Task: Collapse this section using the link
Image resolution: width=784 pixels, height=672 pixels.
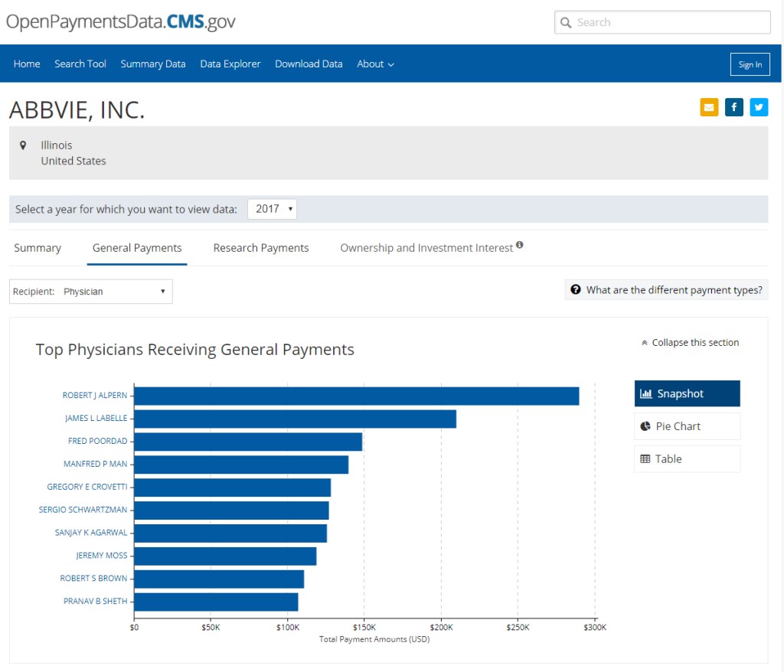Action: 690,342
